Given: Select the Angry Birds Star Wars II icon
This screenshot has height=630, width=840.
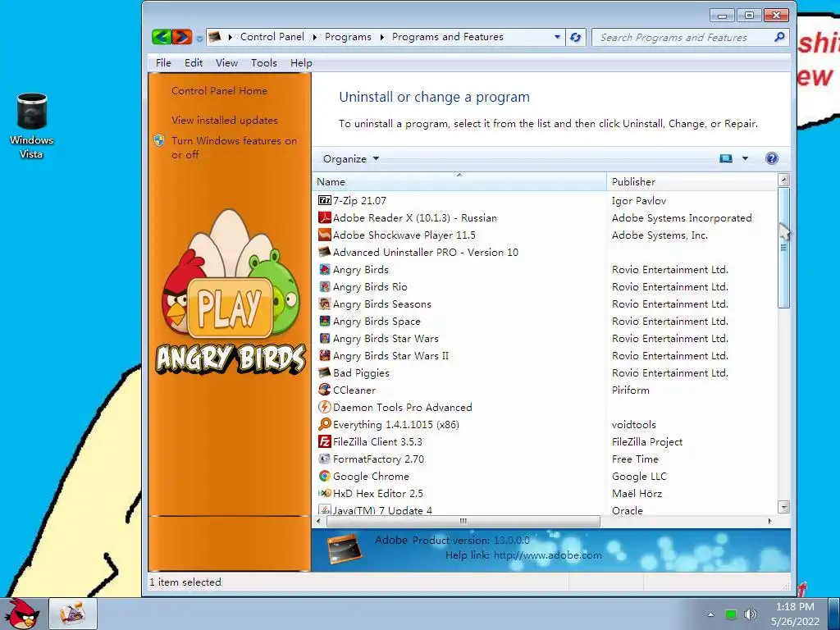Looking at the screenshot, I should pos(325,355).
